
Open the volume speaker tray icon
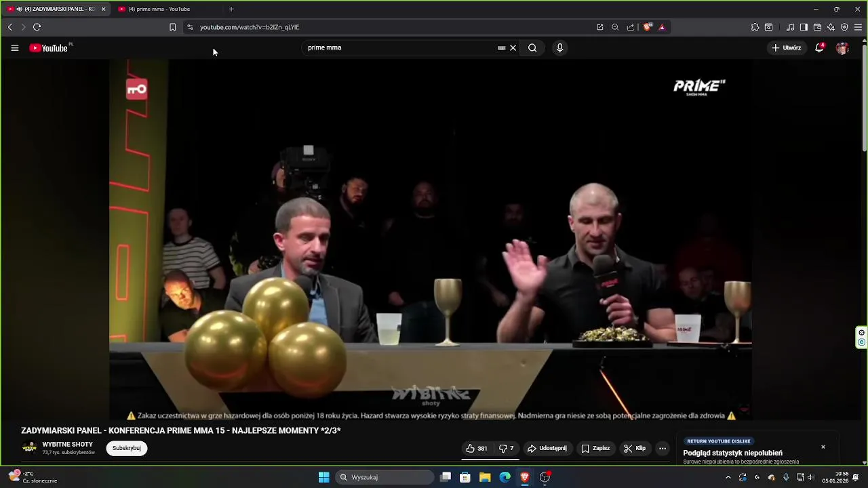point(810,477)
